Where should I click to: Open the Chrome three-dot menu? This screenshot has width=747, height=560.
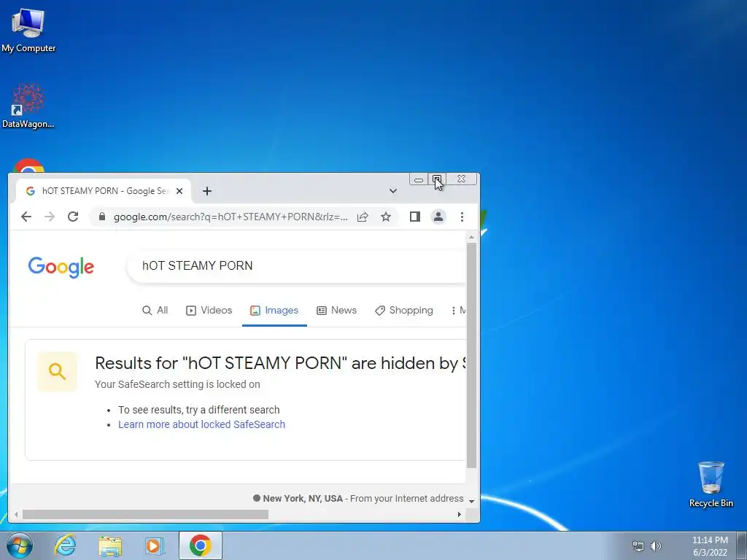pyautogui.click(x=462, y=217)
